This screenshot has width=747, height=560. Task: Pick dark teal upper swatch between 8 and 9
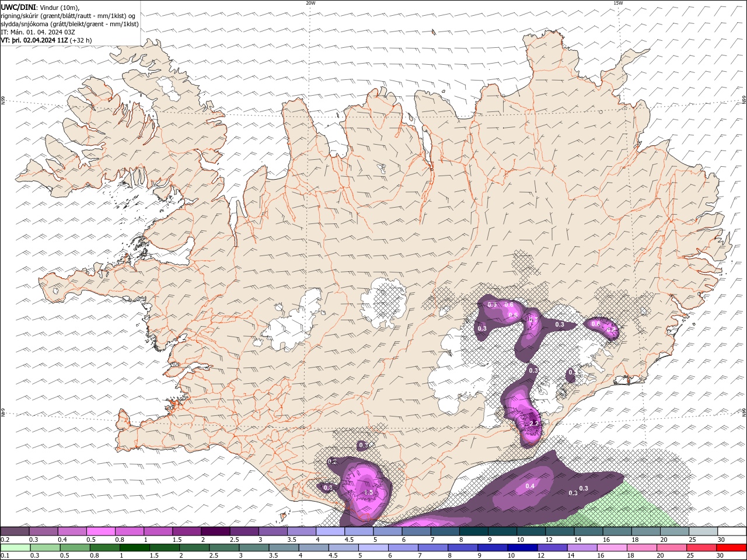(473, 531)
